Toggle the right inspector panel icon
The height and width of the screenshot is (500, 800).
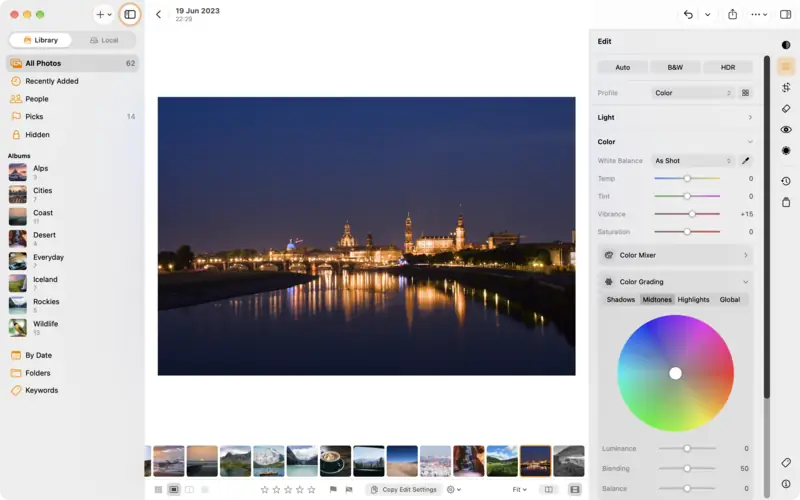[785, 14]
